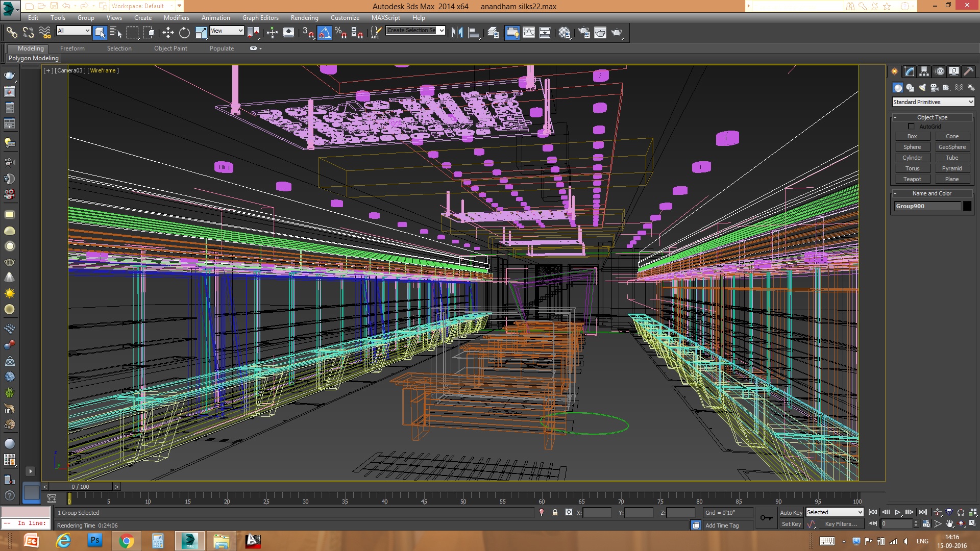The height and width of the screenshot is (551, 980).
Task: Open the Mirror tool
Action: click(457, 33)
